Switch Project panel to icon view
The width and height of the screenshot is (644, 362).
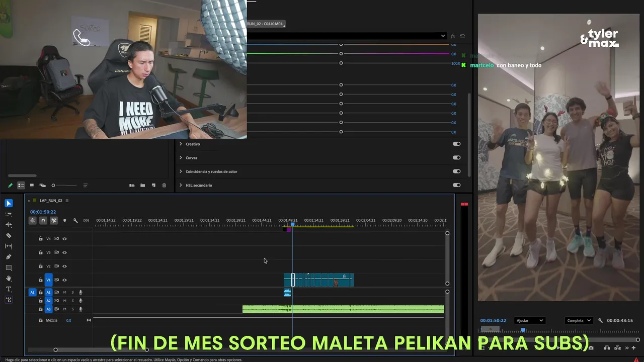tap(32, 186)
